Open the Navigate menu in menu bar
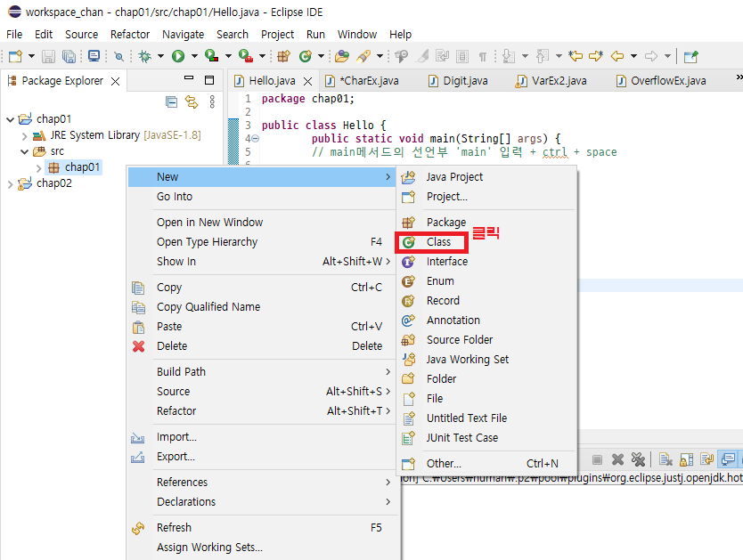The height and width of the screenshot is (560, 743). click(183, 35)
